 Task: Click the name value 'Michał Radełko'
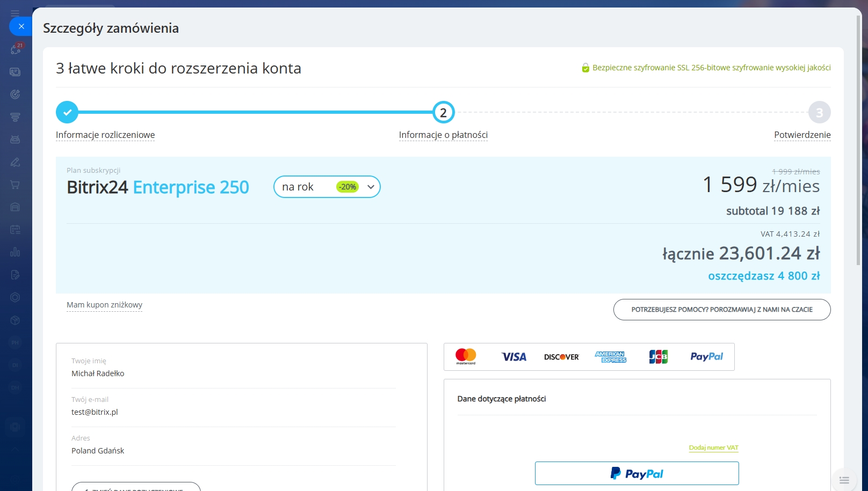(x=98, y=373)
